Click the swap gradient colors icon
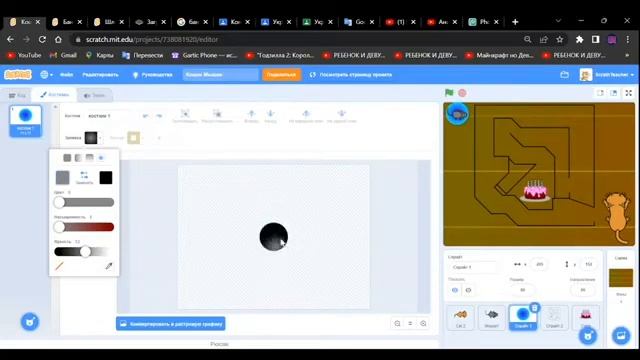The image size is (640, 360). [84, 177]
